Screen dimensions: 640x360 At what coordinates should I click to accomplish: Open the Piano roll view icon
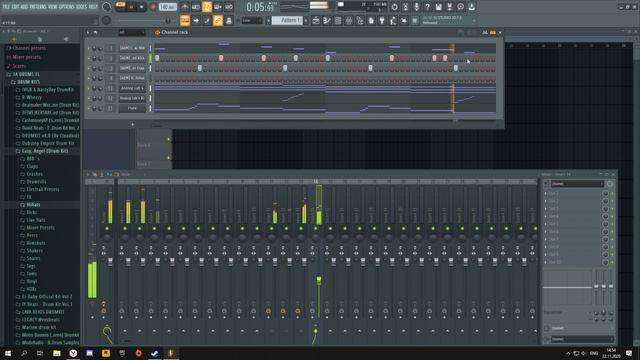click(x=327, y=20)
